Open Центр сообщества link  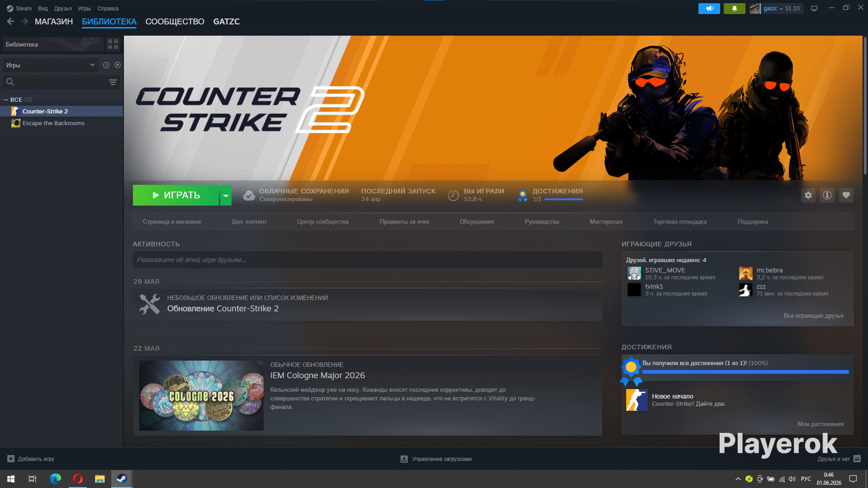click(323, 222)
